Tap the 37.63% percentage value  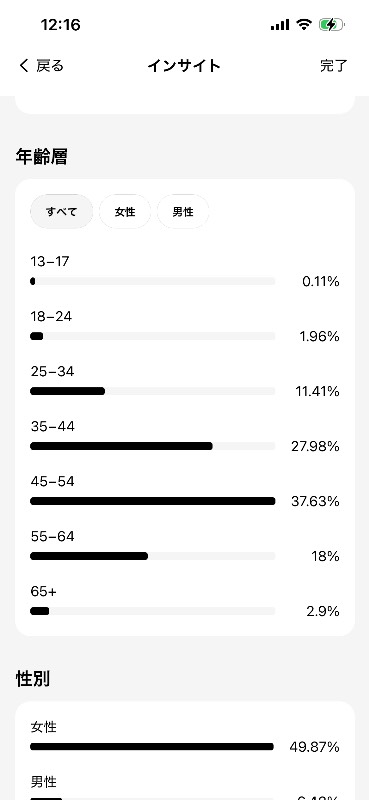pyautogui.click(x=315, y=502)
